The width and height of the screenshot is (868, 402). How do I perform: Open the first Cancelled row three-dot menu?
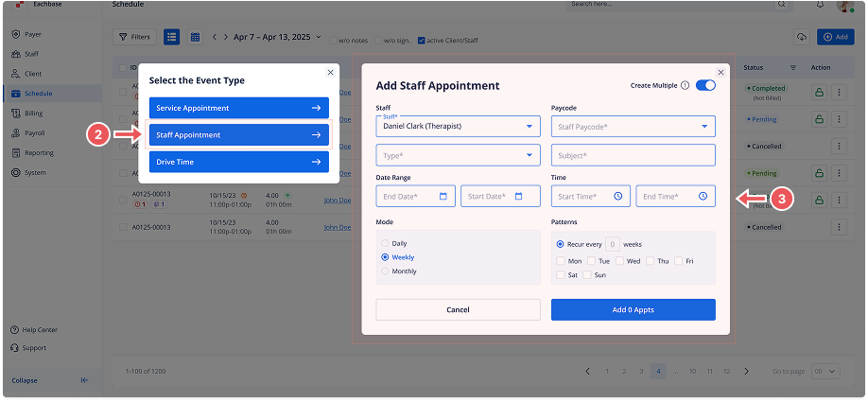tap(840, 147)
